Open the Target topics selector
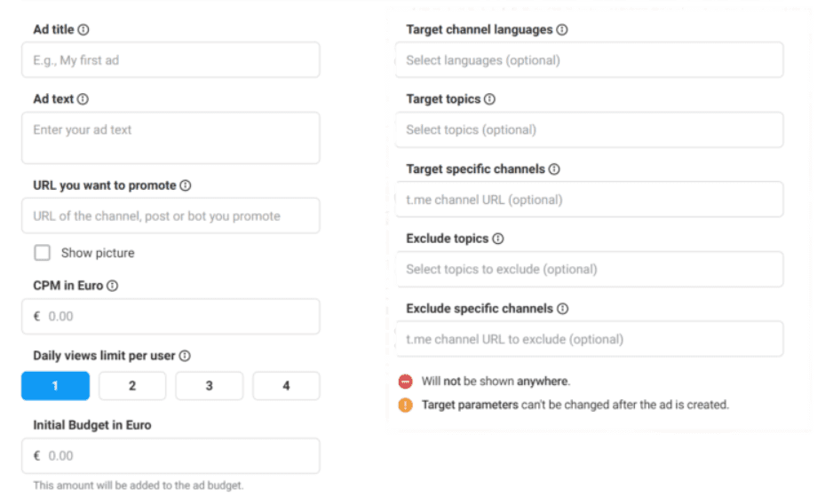The height and width of the screenshot is (504, 833). [x=590, y=130]
